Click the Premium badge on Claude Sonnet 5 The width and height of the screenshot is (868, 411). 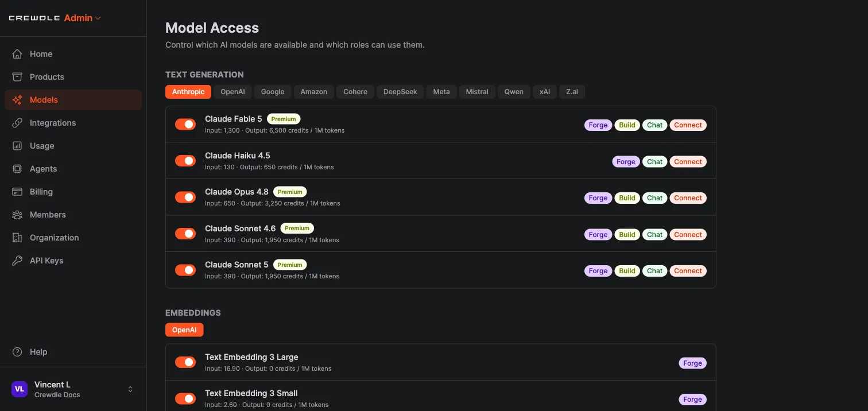[290, 265]
